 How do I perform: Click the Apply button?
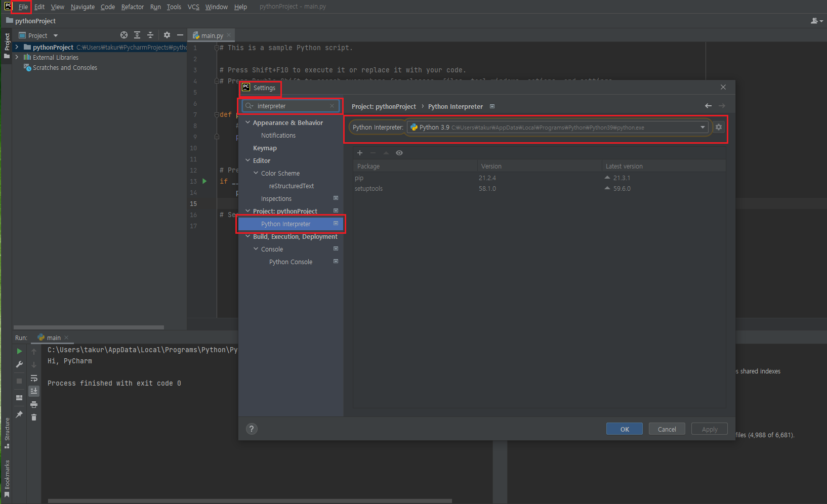[710, 429]
